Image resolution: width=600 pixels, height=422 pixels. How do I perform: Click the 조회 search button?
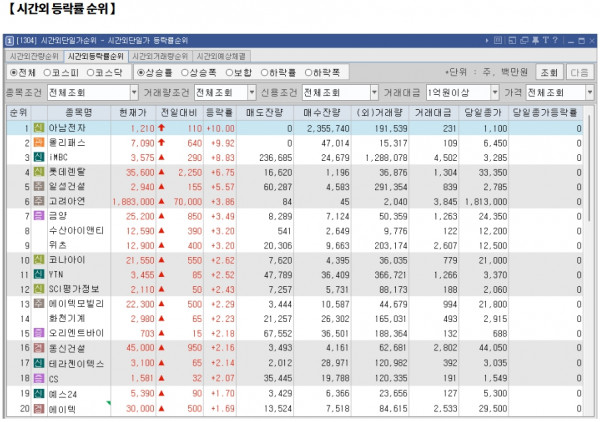(549, 72)
